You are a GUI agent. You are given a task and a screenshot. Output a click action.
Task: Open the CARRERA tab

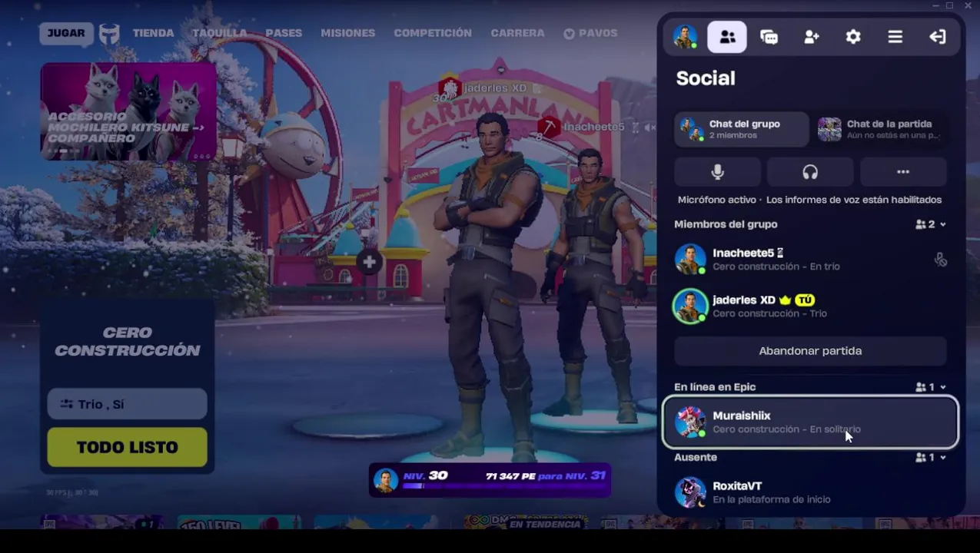(517, 33)
